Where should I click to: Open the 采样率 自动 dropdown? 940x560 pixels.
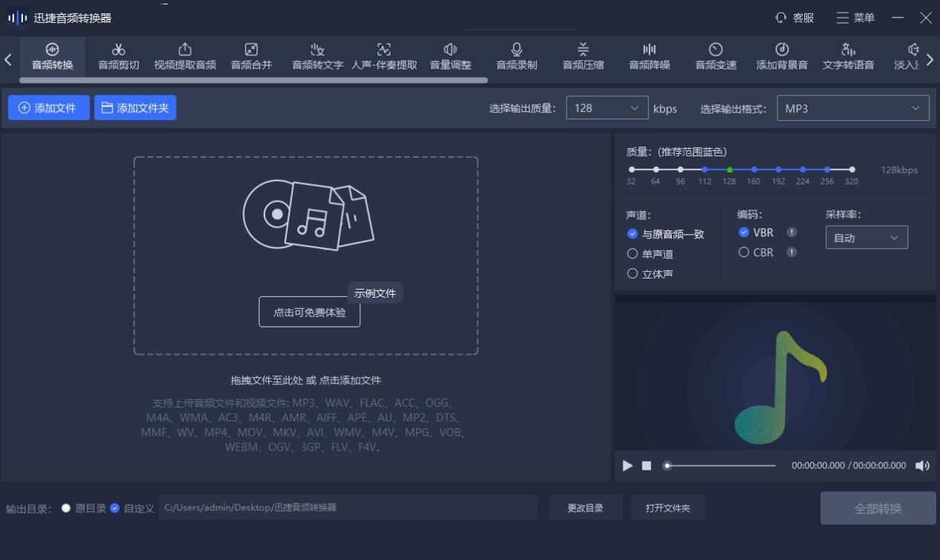867,238
